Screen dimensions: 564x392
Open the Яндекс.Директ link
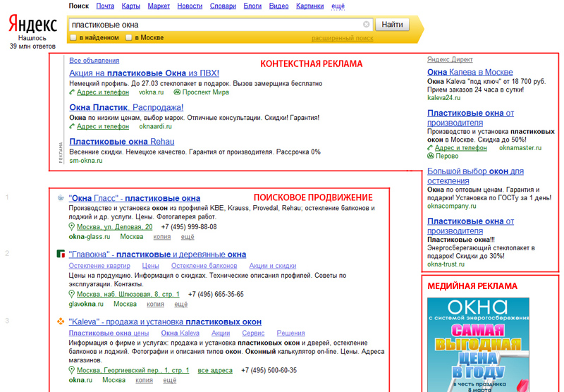[450, 59]
